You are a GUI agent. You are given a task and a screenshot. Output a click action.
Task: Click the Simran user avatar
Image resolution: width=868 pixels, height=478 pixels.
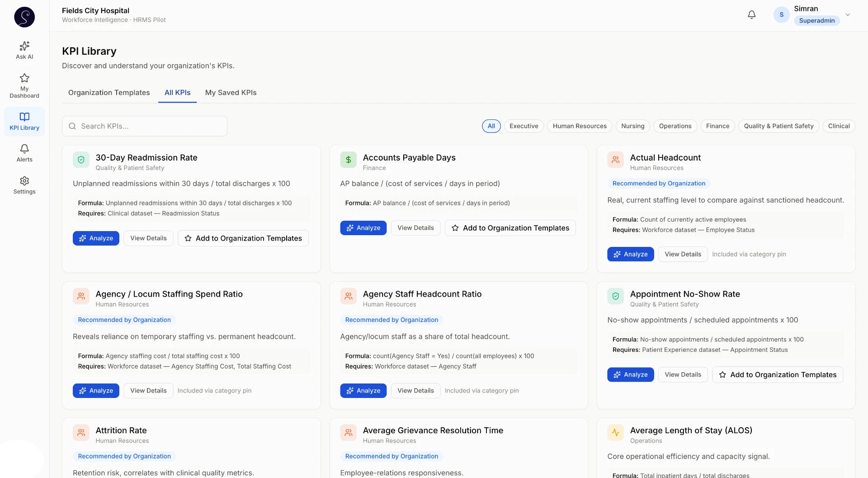click(x=781, y=14)
